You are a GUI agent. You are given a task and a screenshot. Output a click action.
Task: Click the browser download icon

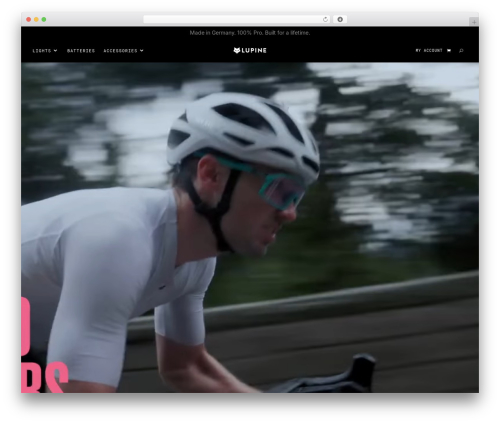point(340,19)
